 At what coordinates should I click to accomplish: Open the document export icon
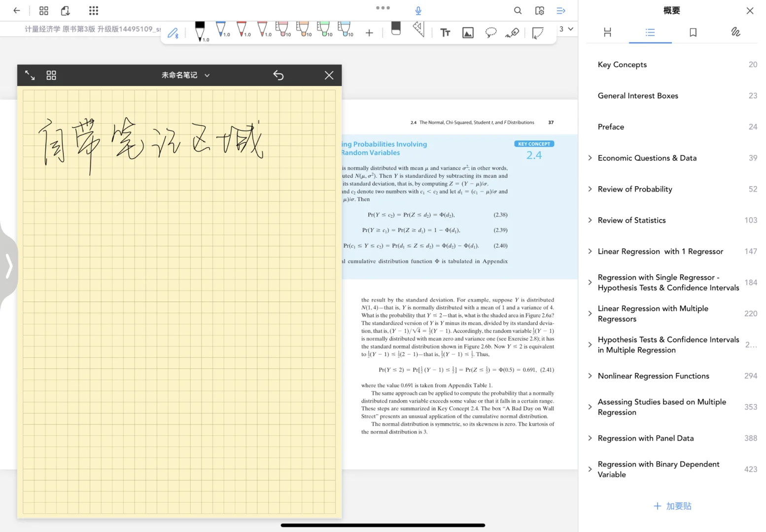[66, 10]
